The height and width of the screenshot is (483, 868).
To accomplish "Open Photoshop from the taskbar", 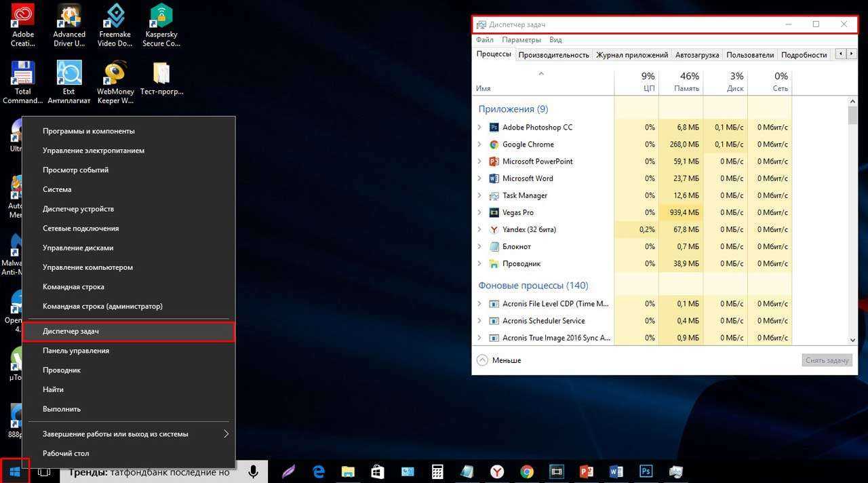I will coord(646,471).
